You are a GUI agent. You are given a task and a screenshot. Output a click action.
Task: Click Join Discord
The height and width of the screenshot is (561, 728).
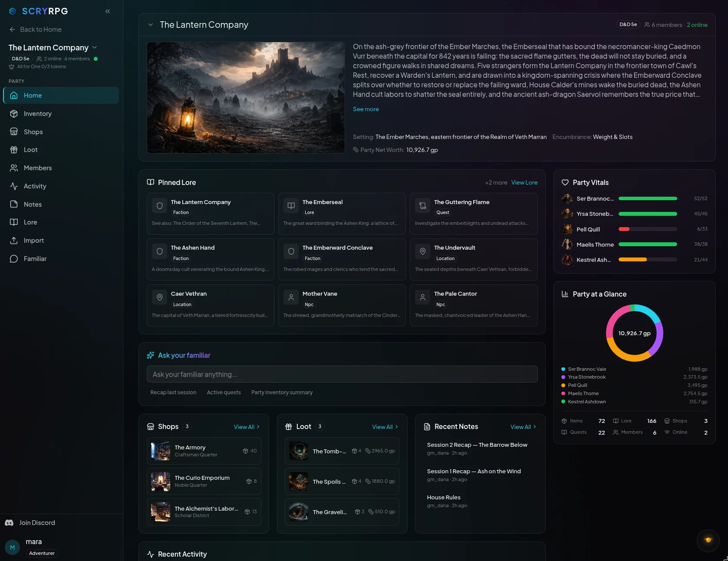point(30,523)
